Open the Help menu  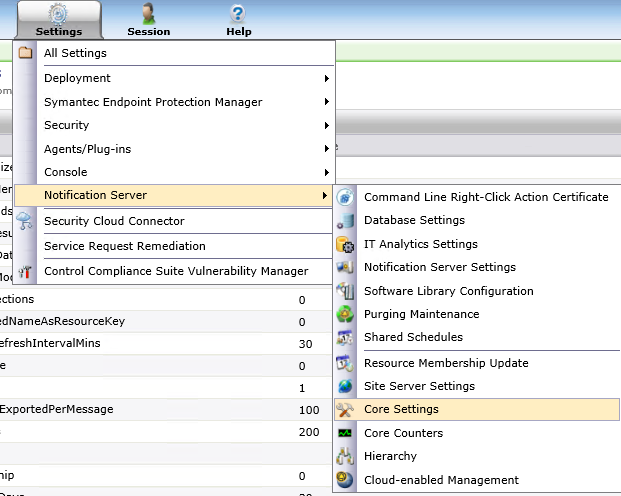pos(238,19)
